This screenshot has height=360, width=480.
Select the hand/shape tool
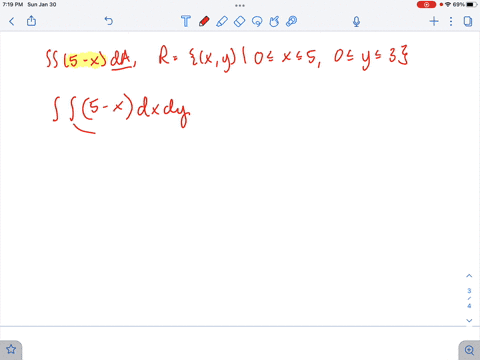click(x=274, y=22)
